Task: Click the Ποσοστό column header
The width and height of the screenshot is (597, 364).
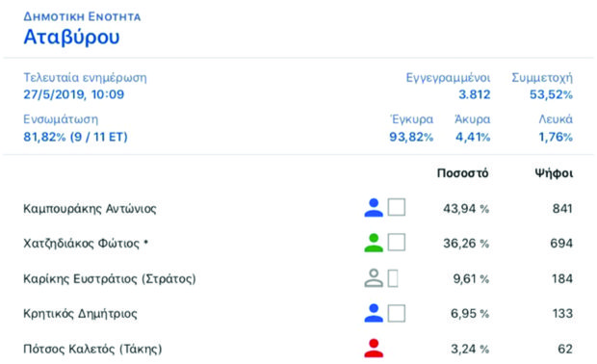Action: pos(462,173)
